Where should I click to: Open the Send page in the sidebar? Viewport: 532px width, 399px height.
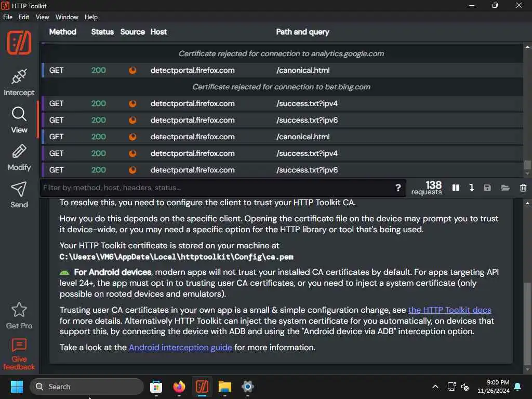pyautogui.click(x=19, y=195)
